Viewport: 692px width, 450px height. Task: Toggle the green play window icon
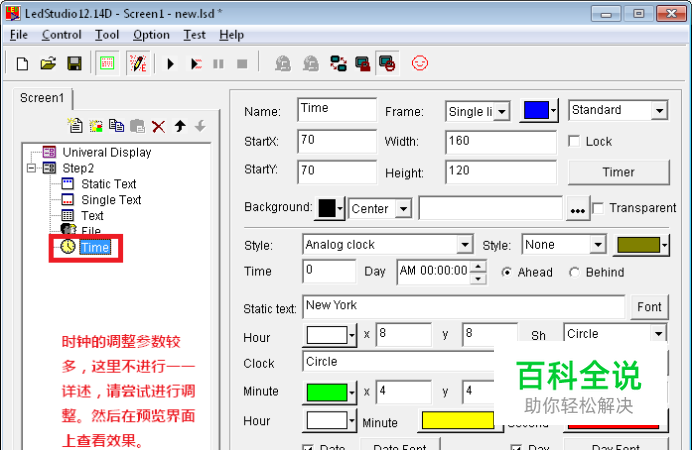tap(107, 64)
